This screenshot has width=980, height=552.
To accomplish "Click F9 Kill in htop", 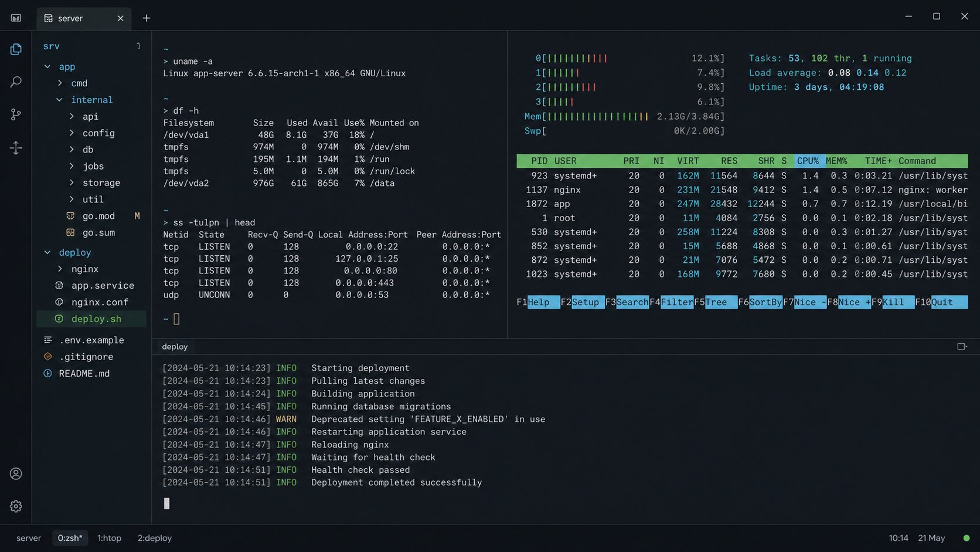I will 893,302.
